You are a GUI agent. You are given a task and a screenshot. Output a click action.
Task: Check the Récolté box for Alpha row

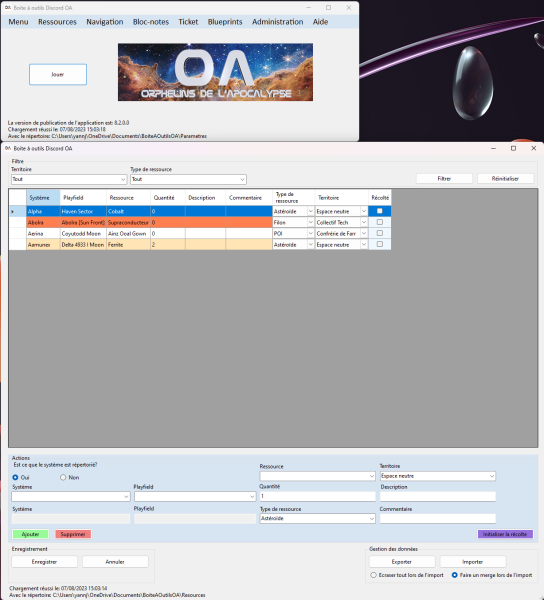(x=379, y=211)
